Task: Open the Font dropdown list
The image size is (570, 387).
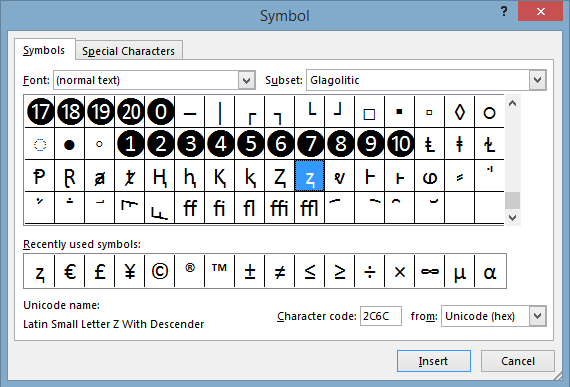Action: 246,80
